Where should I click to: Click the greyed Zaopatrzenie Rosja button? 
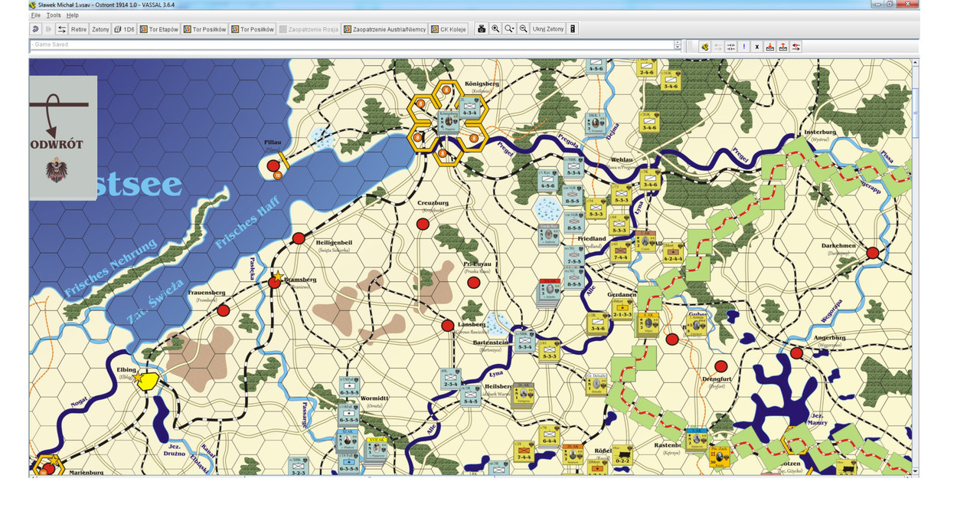click(309, 29)
